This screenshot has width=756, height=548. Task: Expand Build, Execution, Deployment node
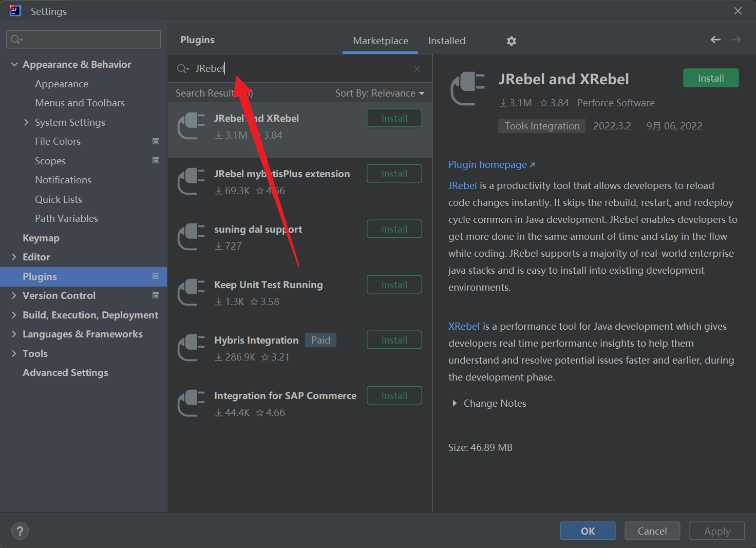(14, 315)
